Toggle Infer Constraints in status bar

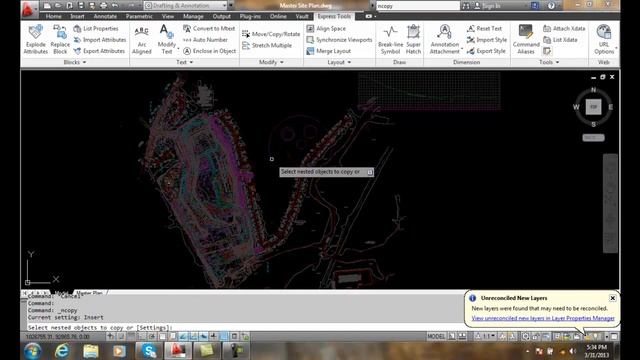pyautogui.click(x=111, y=336)
